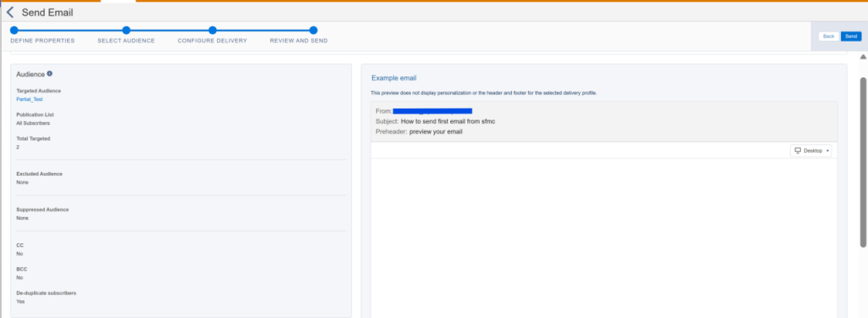Image resolution: width=868 pixels, height=318 pixels.
Task: Click inside the email preview body area
Action: [x=604, y=238]
